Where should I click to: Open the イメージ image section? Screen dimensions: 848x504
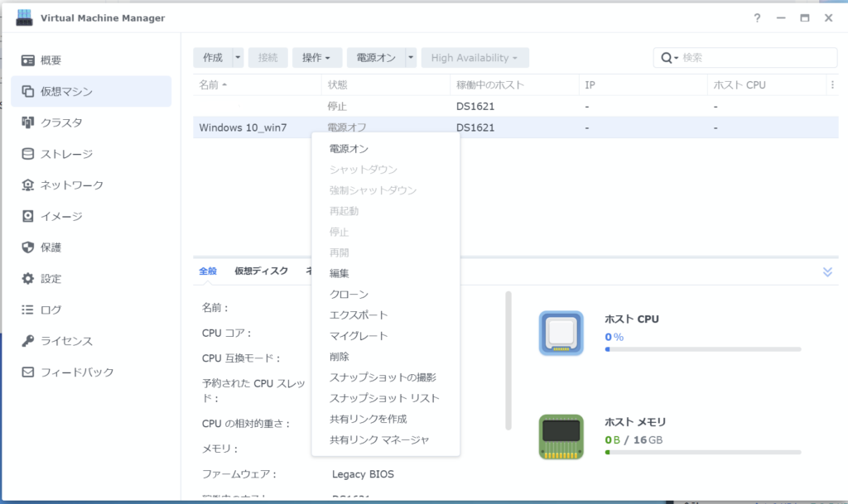point(91,216)
